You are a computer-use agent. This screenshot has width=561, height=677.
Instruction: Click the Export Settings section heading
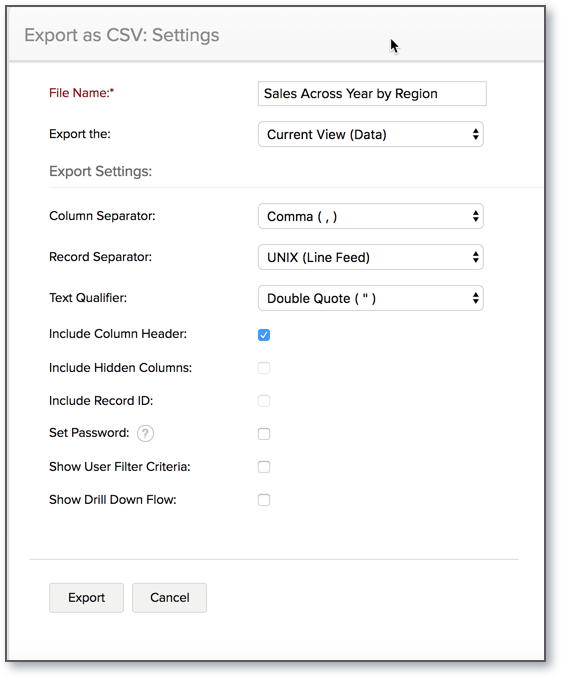click(101, 171)
